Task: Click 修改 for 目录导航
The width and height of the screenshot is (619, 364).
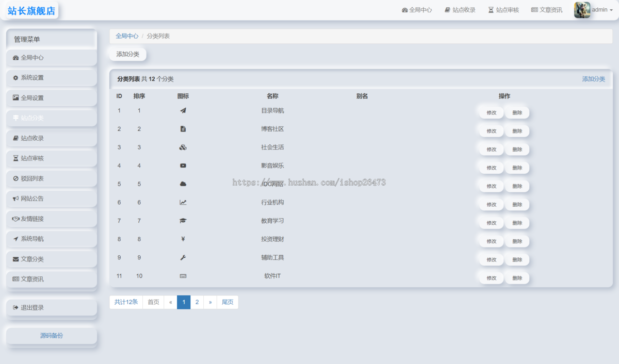Action: (x=492, y=113)
